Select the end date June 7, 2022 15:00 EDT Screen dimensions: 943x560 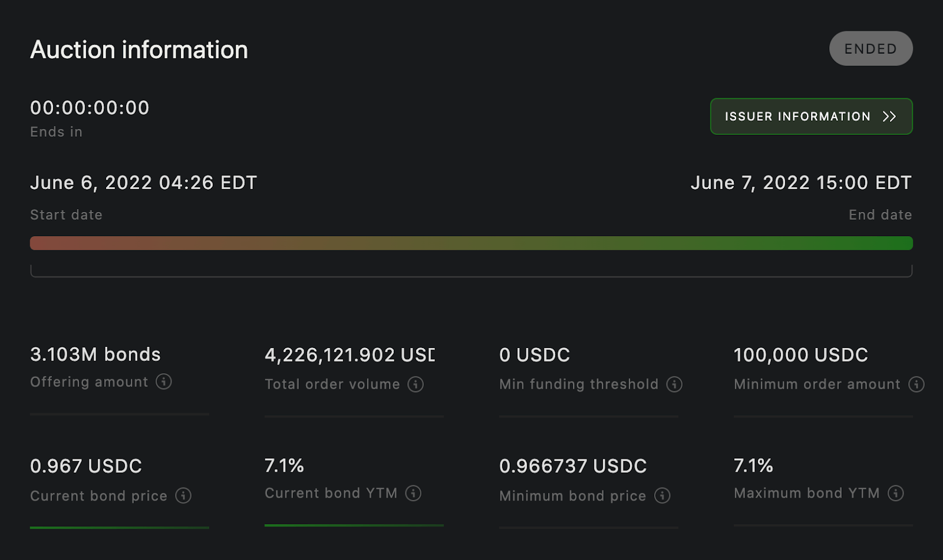point(801,183)
